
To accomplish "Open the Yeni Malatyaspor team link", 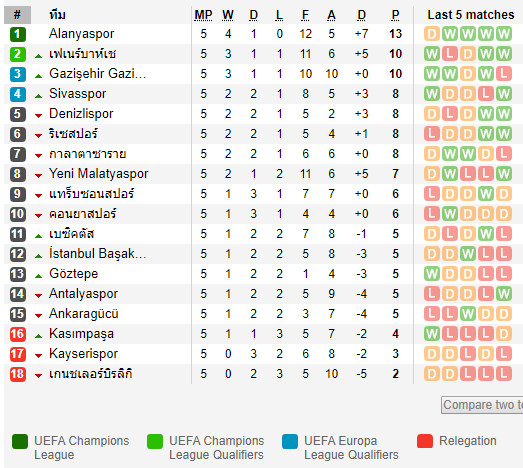I will (98, 174).
